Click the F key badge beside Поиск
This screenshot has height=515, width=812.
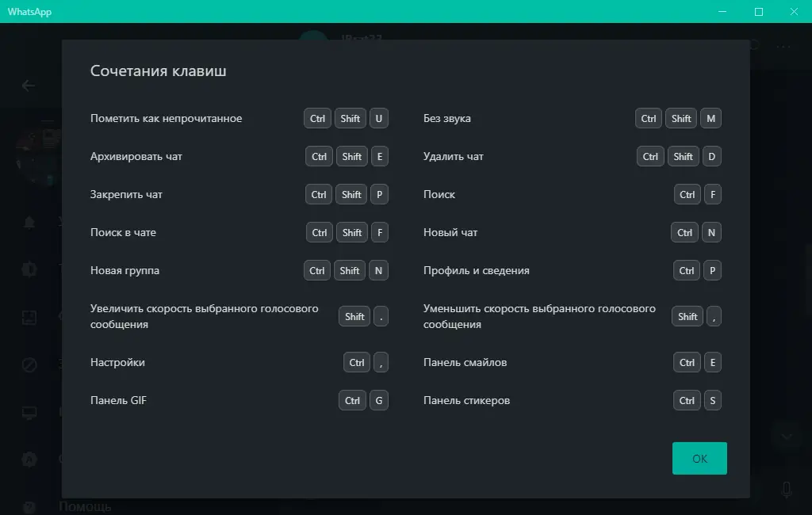712,194
